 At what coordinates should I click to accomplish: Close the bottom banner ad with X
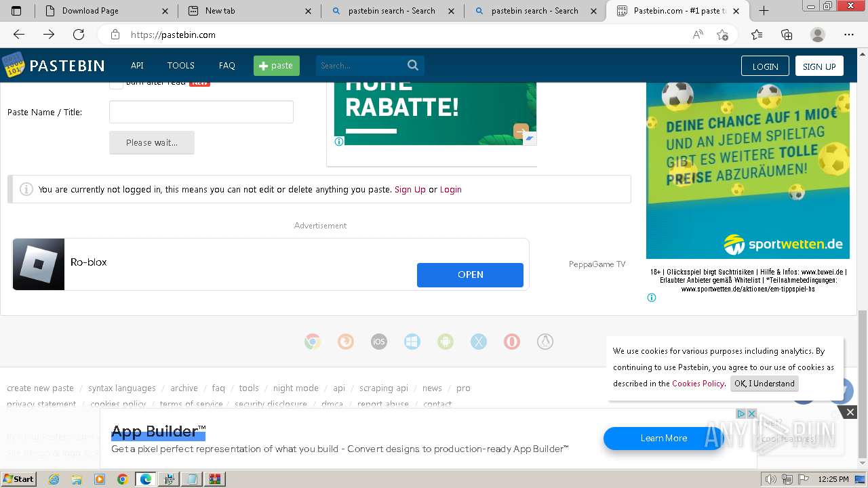click(850, 412)
